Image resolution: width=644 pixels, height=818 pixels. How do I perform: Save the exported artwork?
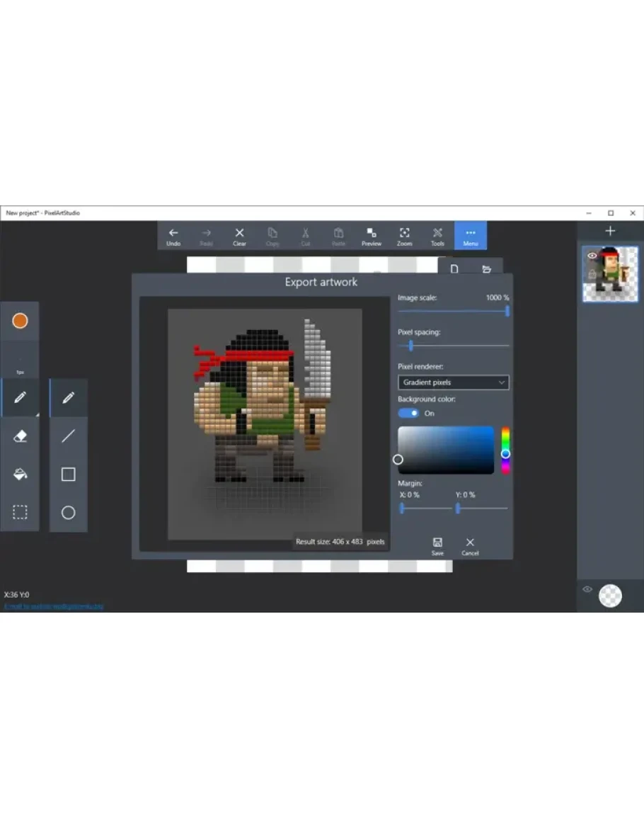point(437,545)
